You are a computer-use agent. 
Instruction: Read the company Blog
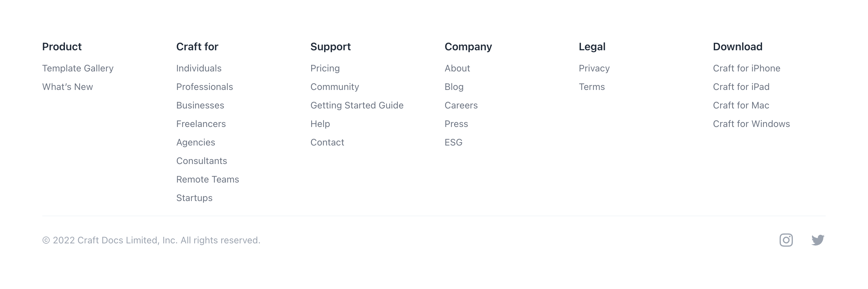pos(454,86)
